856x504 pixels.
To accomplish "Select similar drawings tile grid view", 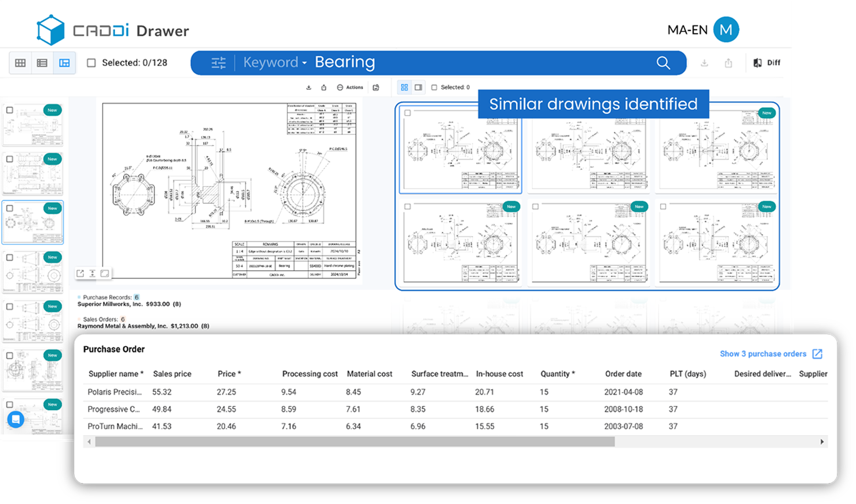I will 404,87.
